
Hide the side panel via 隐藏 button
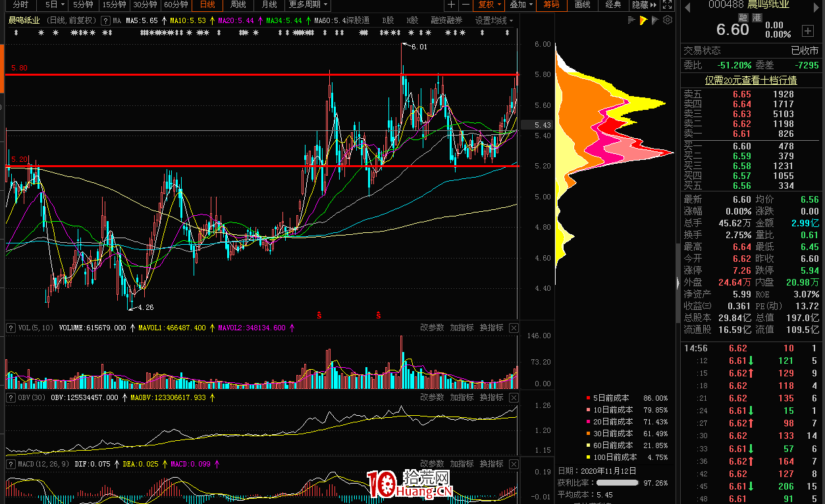[x=643, y=5]
